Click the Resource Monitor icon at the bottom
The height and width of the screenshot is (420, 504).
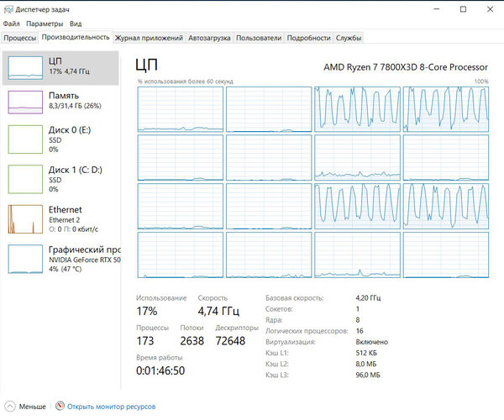[x=60, y=407]
